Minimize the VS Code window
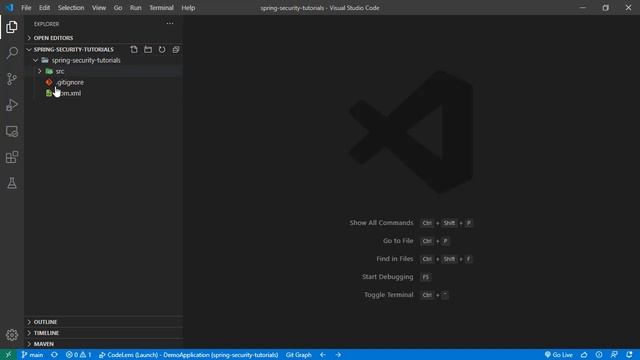The image size is (640, 360). pyautogui.click(x=582, y=8)
